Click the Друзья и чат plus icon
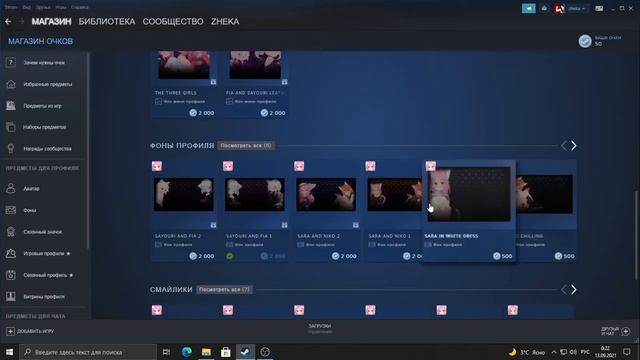 (x=626, y=331)
